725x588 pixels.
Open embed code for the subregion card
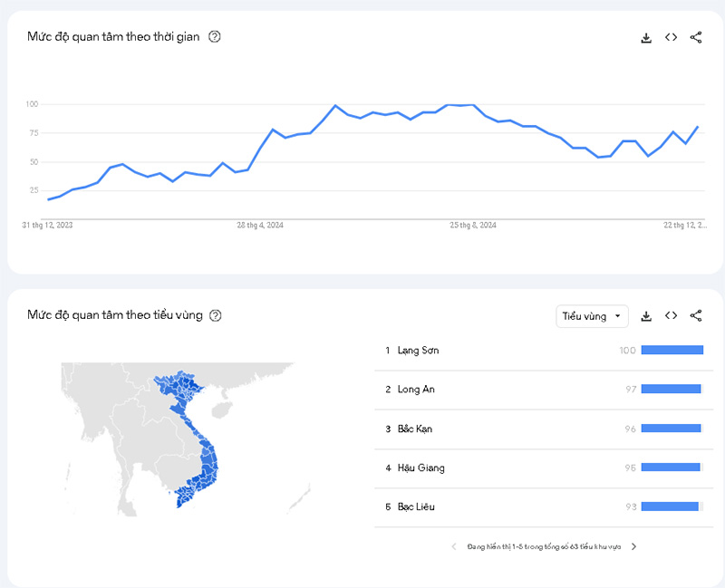(671, 315)
